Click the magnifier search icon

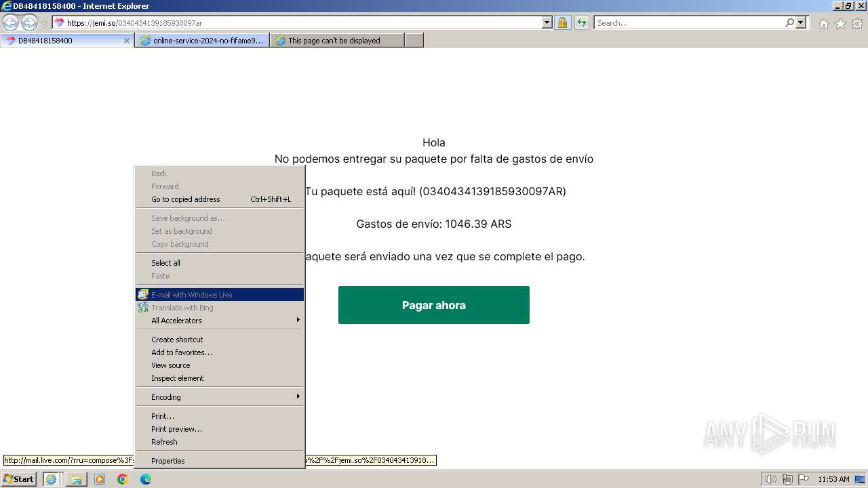[x=789, y=23]
